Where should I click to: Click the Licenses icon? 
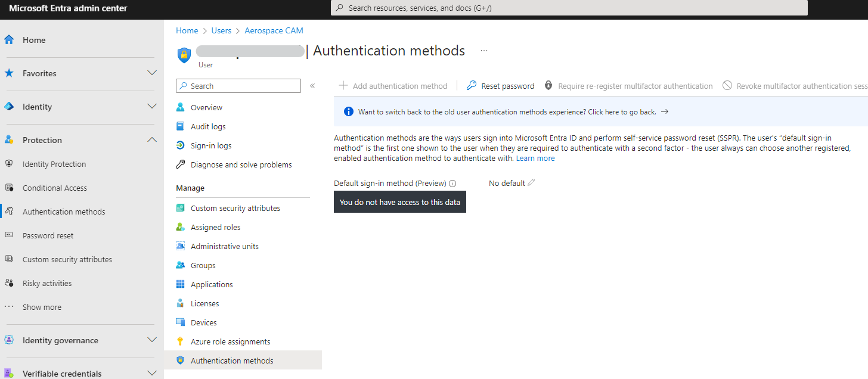[x=180, y=303]
